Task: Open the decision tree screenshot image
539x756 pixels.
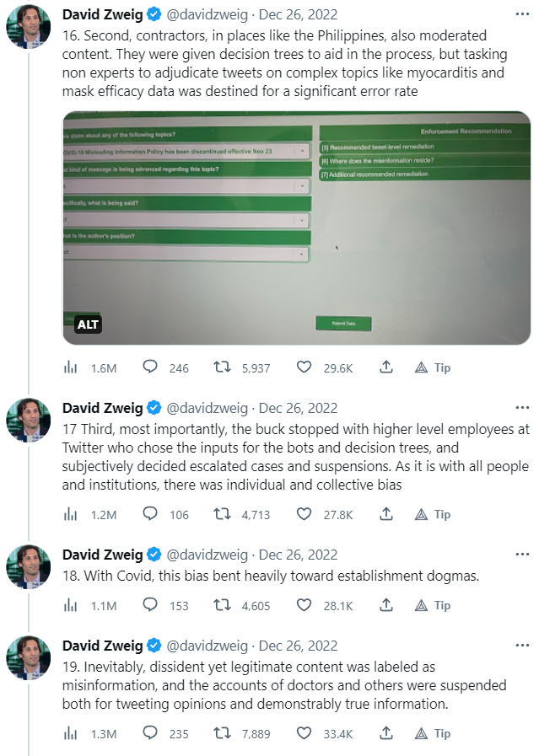Action: click(296, 228)
